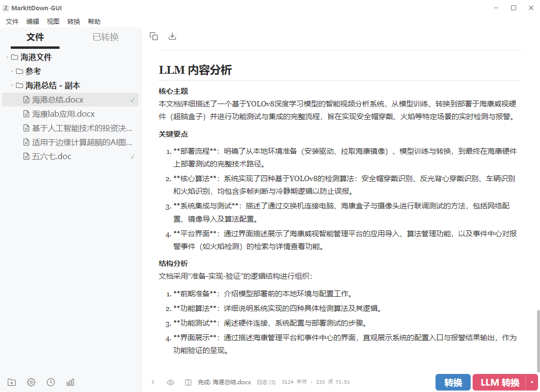Click the 3124 字符 count in status bar
The width and height of the screenshot is (540, 392).
[294, 382]
